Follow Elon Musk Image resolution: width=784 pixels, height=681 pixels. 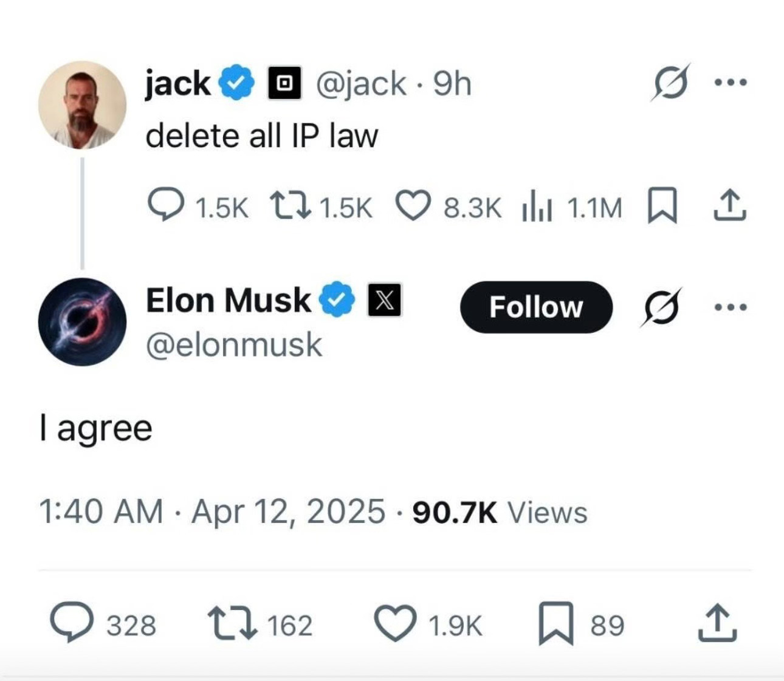coord(536,307)
